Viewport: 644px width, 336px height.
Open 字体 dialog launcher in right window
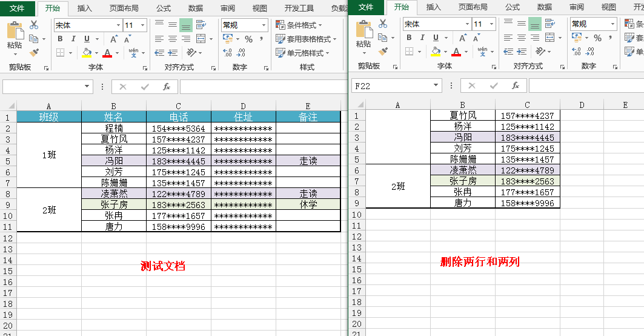(x=494, y=67)
